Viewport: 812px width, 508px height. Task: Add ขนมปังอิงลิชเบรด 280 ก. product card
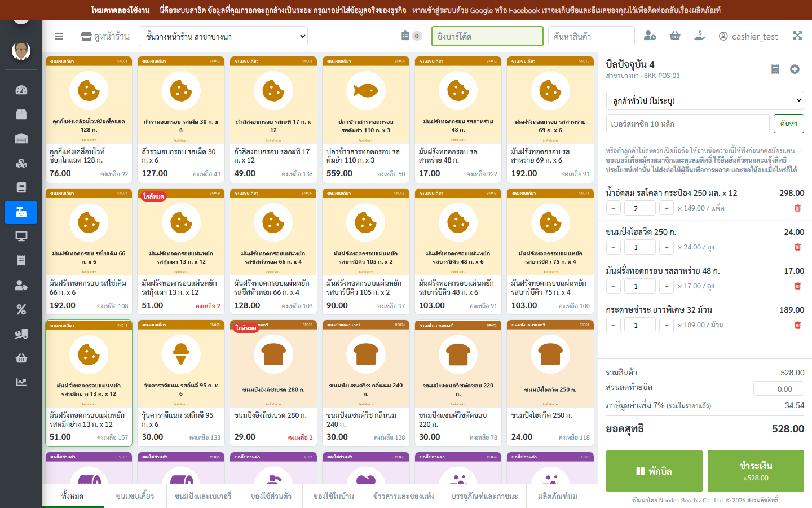(273, 383)
